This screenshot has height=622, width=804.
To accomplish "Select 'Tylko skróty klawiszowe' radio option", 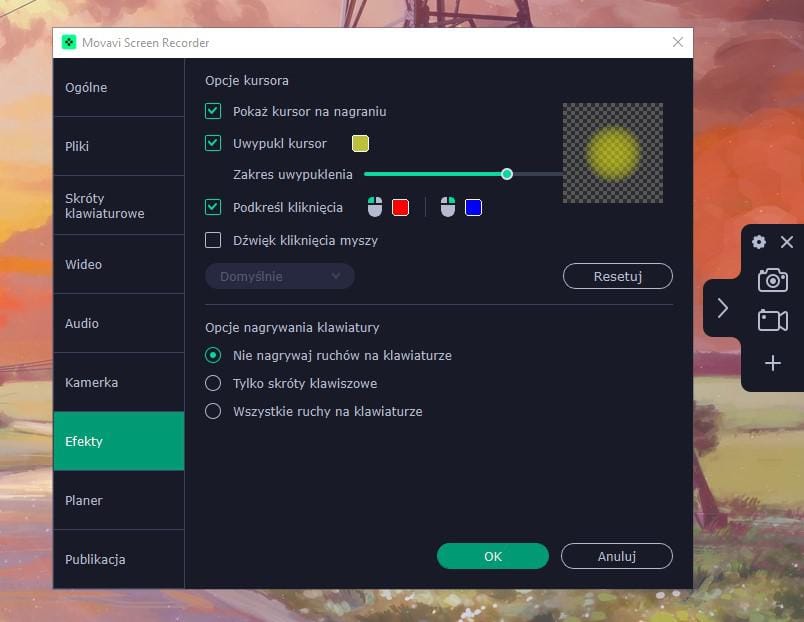I will tap(213, 383).
